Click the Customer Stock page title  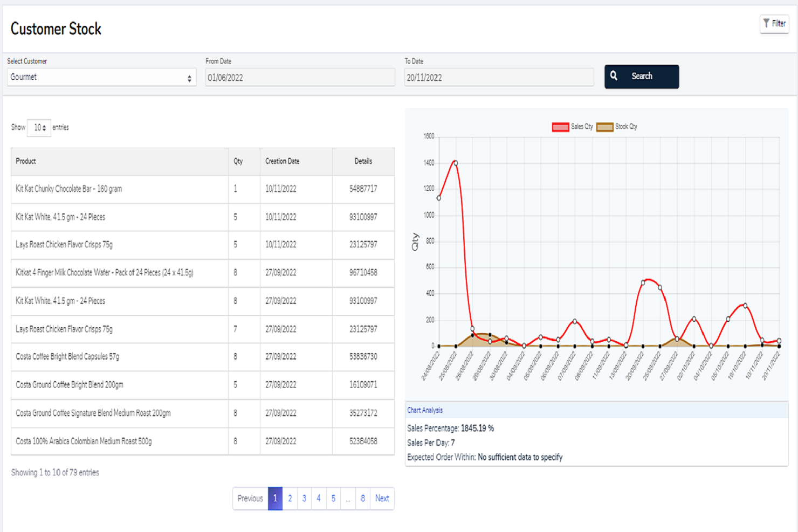tap(56, 29)
